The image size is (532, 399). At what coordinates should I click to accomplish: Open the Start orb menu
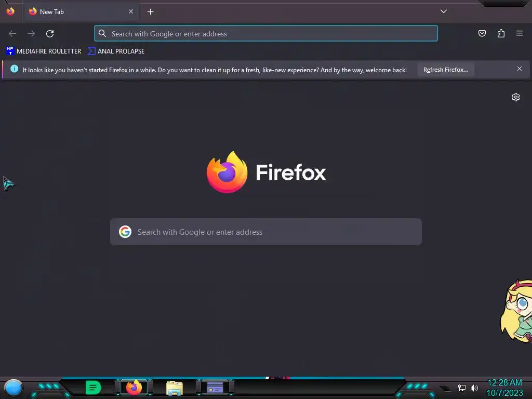[x=14, y=388]
